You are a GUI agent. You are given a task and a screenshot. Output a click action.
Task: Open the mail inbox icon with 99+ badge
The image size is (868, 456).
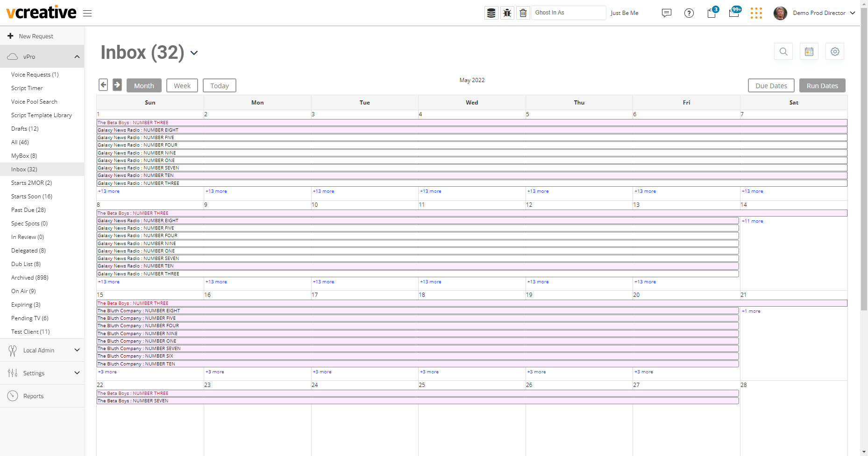[734, 13]
